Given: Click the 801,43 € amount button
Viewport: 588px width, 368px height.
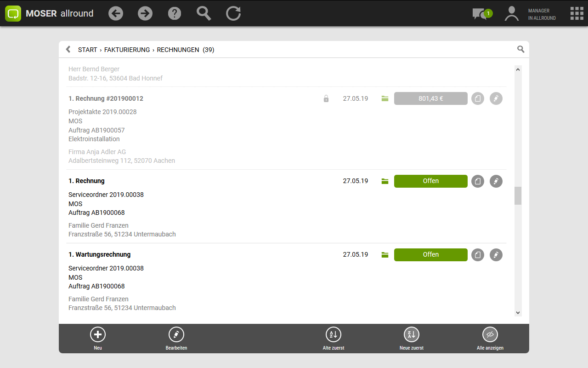Looking at the screenshot, I should click(x=431, y=98).
